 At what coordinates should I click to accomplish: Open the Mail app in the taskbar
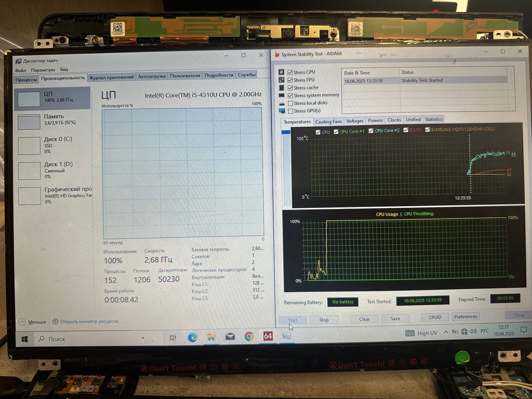click(x=230, y=337)
